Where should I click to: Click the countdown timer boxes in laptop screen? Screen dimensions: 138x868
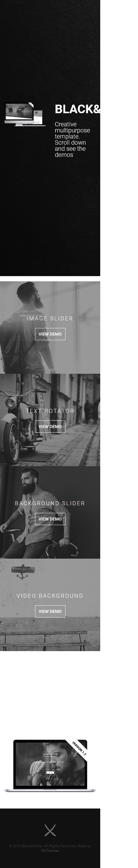(50, 767)
